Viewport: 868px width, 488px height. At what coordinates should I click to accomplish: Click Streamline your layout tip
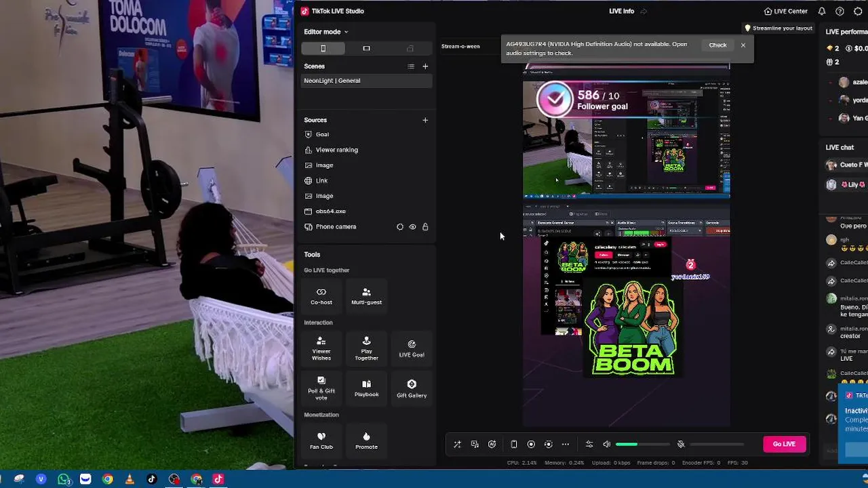[x=778, y=28]
